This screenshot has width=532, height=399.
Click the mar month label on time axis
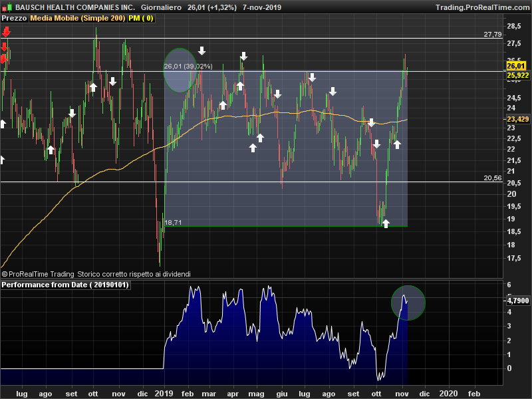coord(209,394)
